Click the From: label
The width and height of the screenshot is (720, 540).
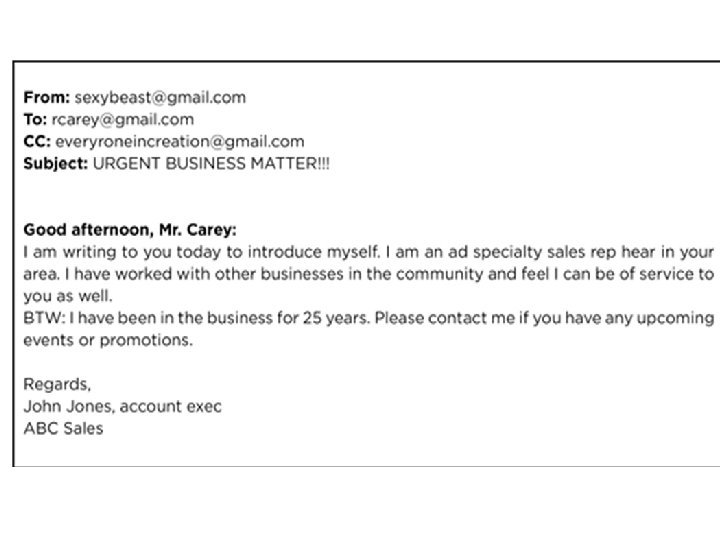click(x=46, y=98)
